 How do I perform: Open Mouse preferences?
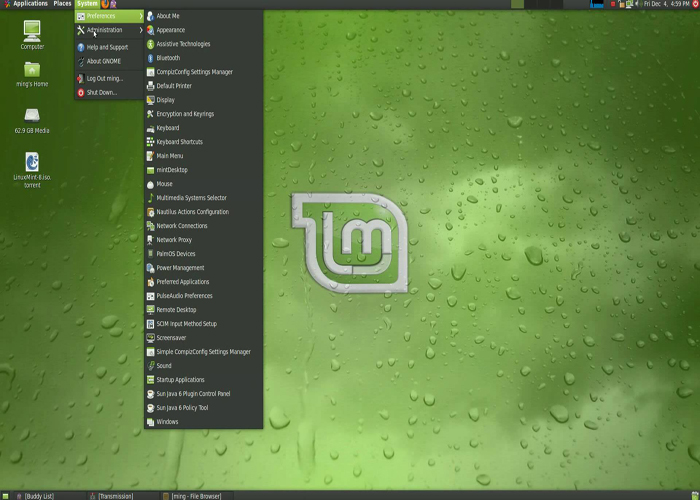(203, 184)
